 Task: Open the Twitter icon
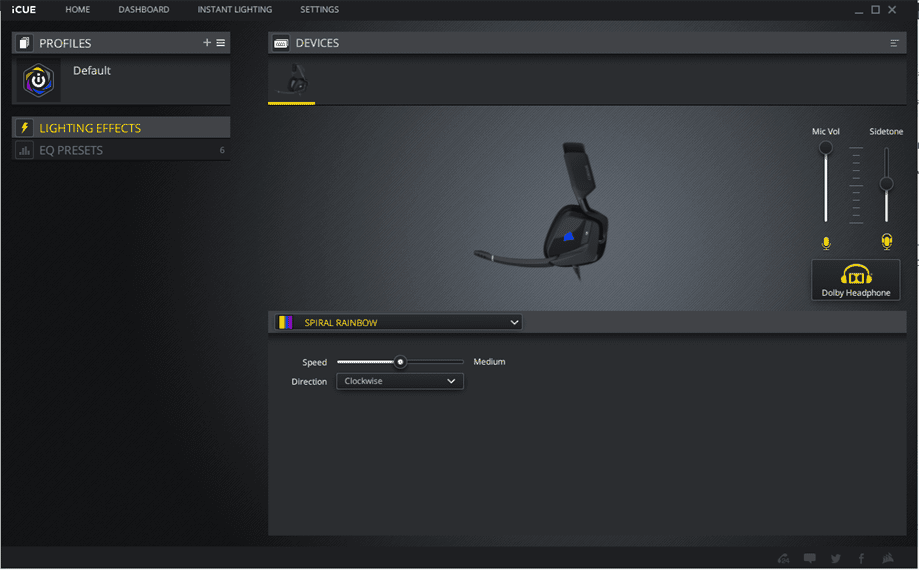tap(836, 558)
